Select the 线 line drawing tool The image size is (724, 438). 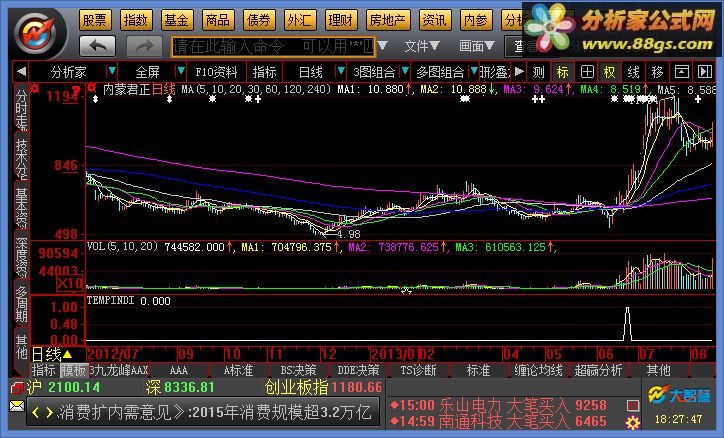(634, 72)
